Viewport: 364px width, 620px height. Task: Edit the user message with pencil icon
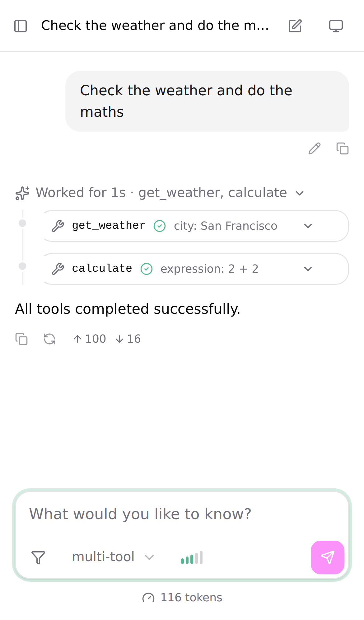[314, 148]
